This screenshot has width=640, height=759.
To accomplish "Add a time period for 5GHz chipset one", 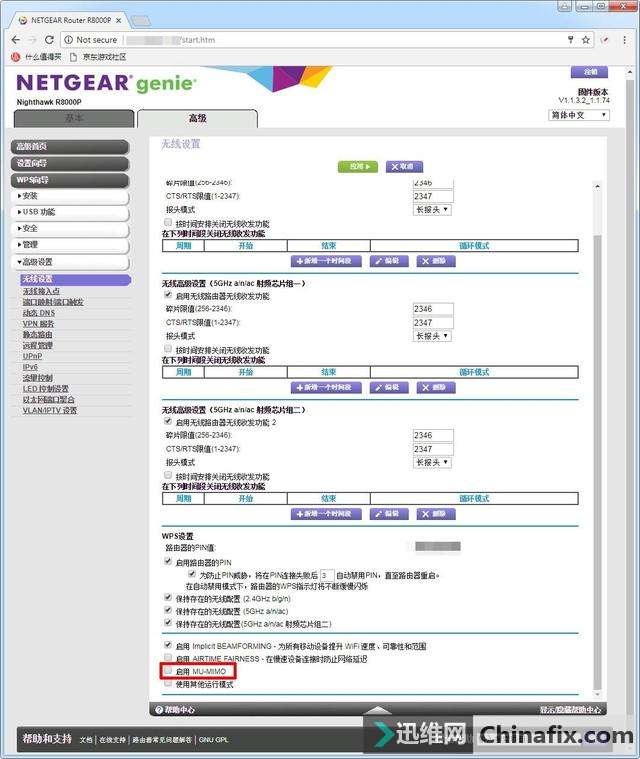I will tap(326, 387).
